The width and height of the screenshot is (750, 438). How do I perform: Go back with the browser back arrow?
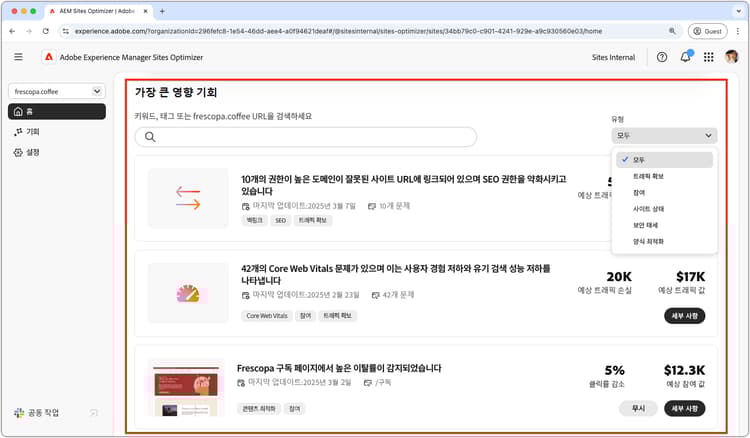tap(12, 31)
